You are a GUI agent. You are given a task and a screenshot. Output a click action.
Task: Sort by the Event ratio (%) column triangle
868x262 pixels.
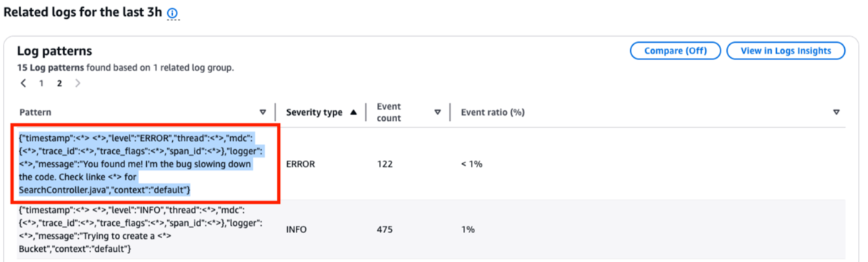[836, 112]
